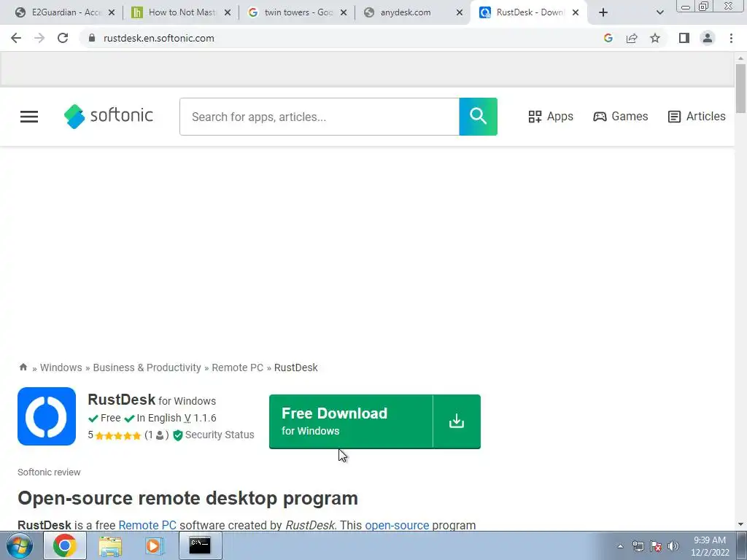The image size is (747, 560).
Task: Open Business & Productivity breadcrumb link
Action: point(147,367)
